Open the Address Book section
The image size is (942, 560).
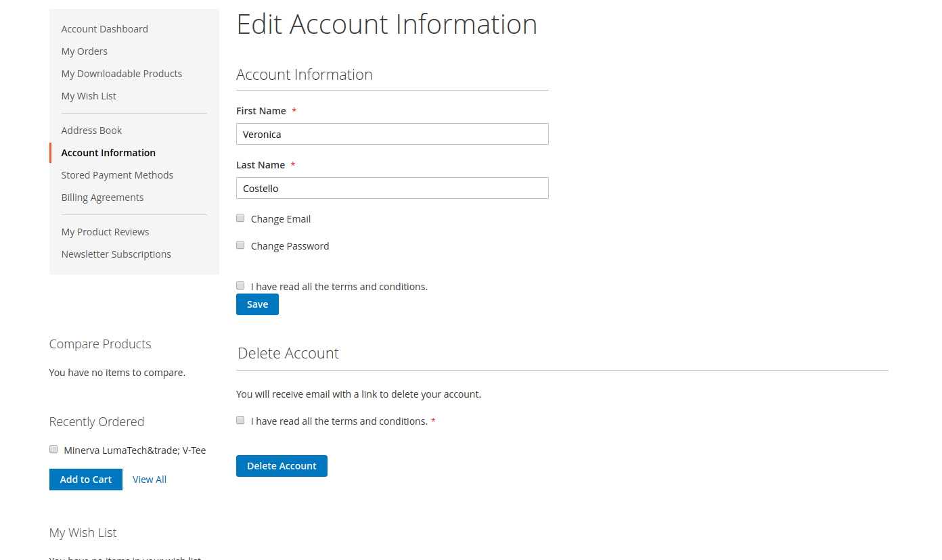click(x=91, y=131)
